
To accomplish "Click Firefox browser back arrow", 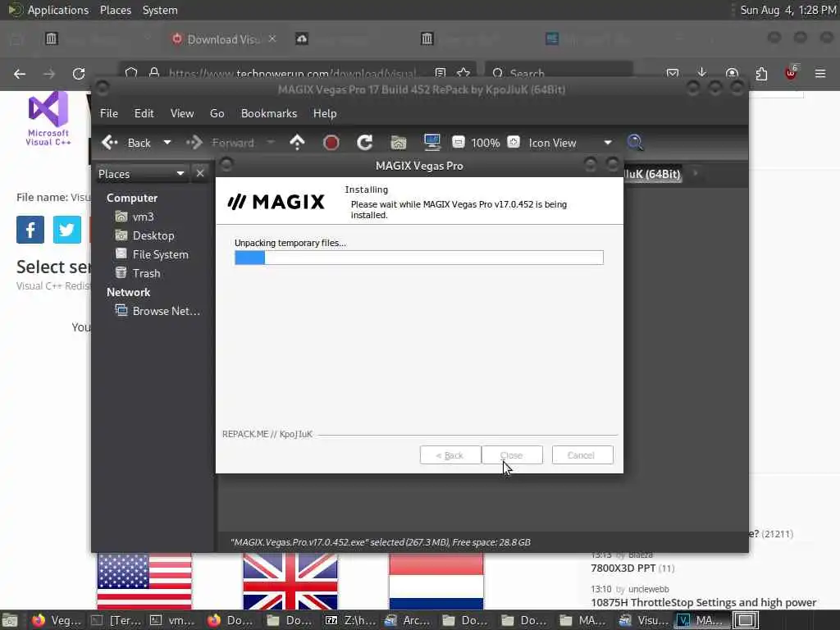I will (x=20, y=74).
